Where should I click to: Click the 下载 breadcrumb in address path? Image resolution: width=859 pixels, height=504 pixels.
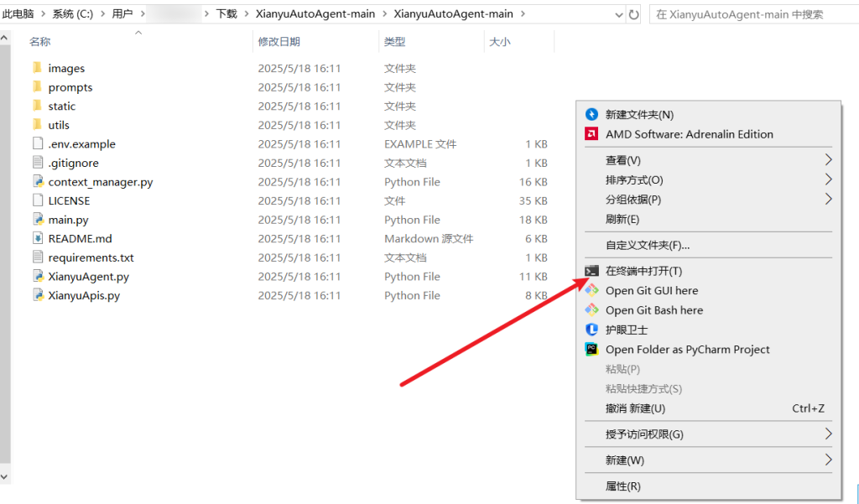pyautogui.click(x=226, y=14)
